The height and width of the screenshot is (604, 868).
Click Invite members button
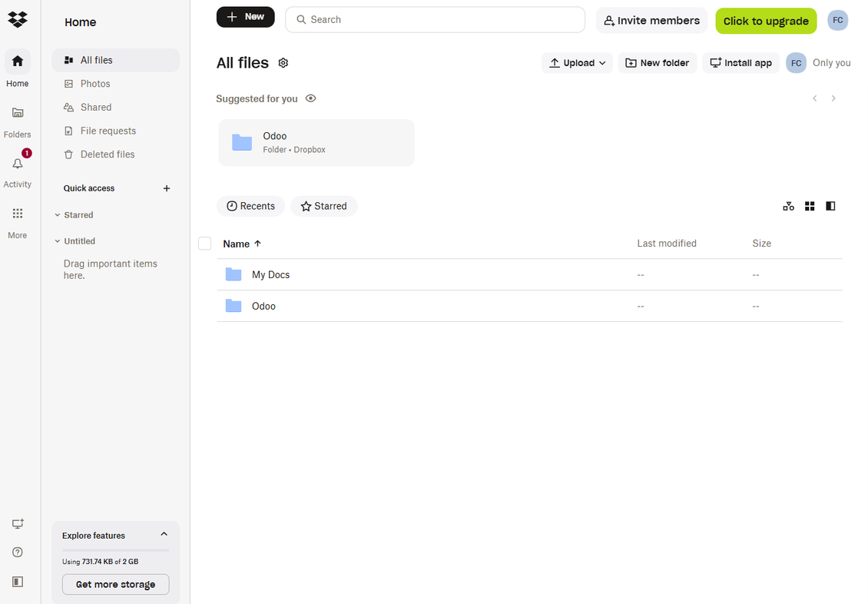pyautogui.click(x=651, y=21)
